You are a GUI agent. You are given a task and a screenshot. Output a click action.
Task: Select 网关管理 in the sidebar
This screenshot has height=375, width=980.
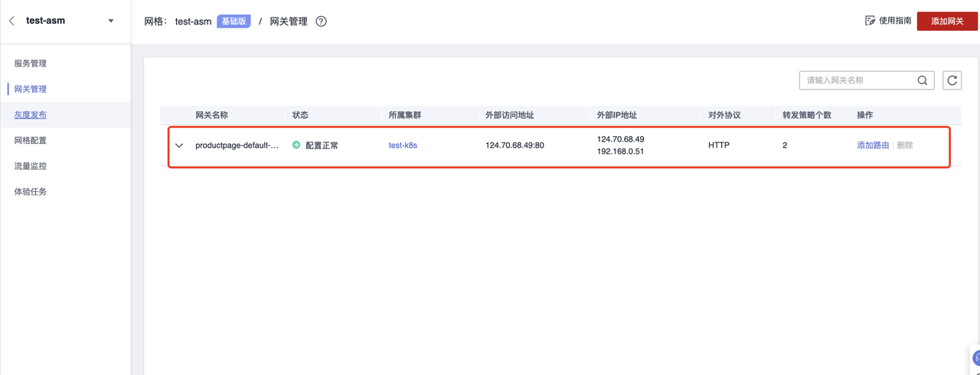click(x=31, y=89)
